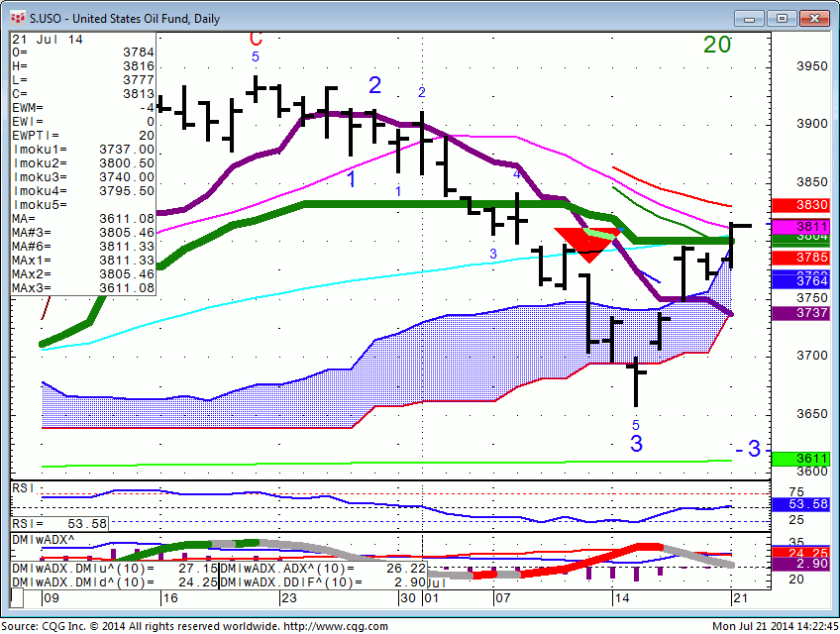Screen dimensions: 840x634
Task: Click the green 3611 moving average tag
Action: pos(811,459)
